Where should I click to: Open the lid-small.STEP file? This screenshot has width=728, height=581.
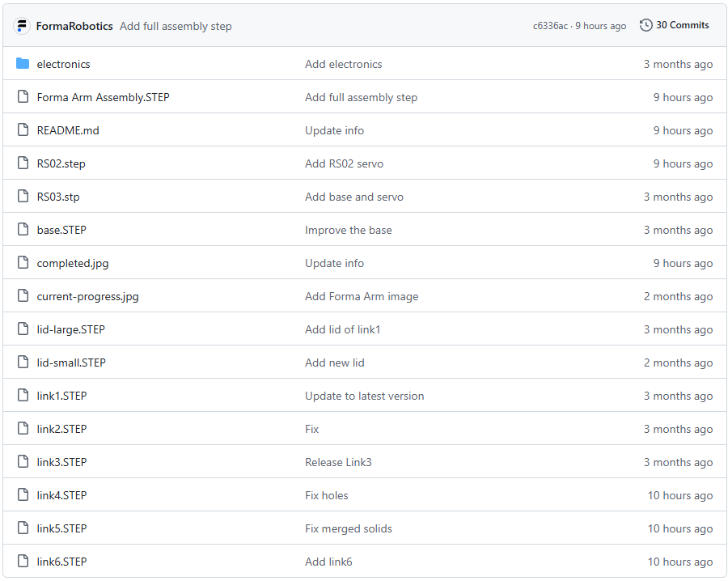71,363
